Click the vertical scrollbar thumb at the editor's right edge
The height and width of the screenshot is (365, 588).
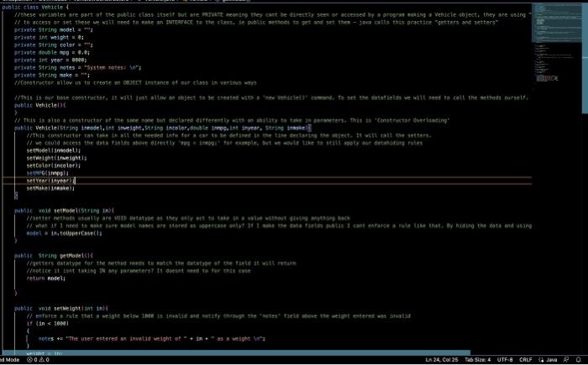(x=585, y=58)
